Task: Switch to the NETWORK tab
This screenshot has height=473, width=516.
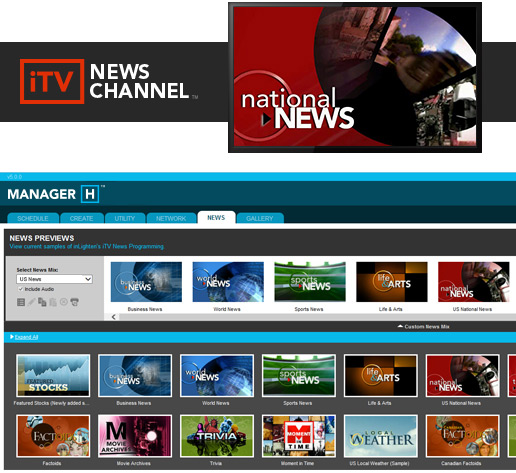Action: pyautogui.click(x=171, y=218)
